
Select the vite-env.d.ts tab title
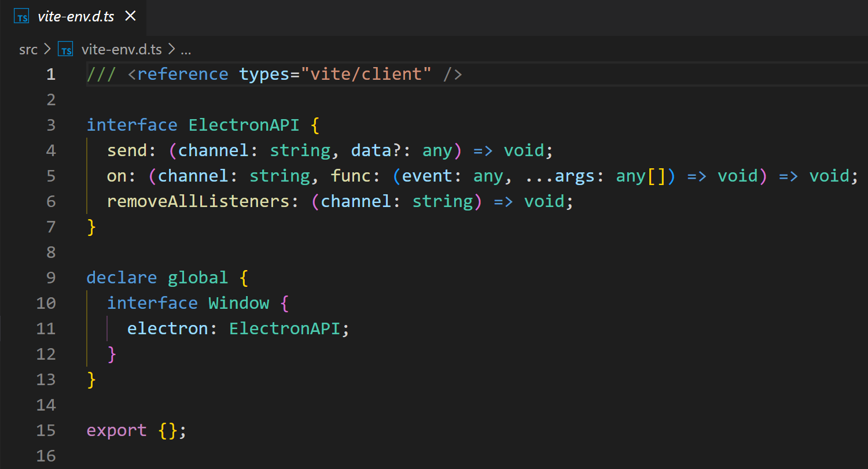coord(75,17)
